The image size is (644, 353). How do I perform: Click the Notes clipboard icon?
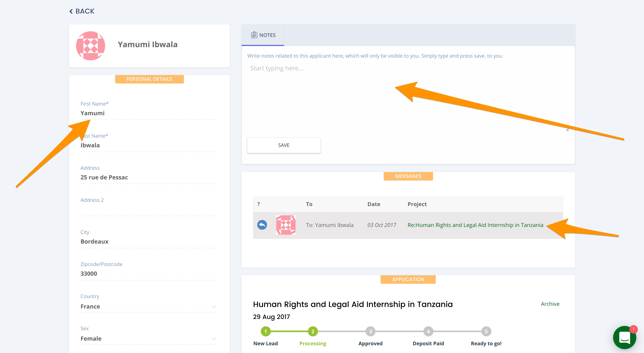(x=254, y=35)
